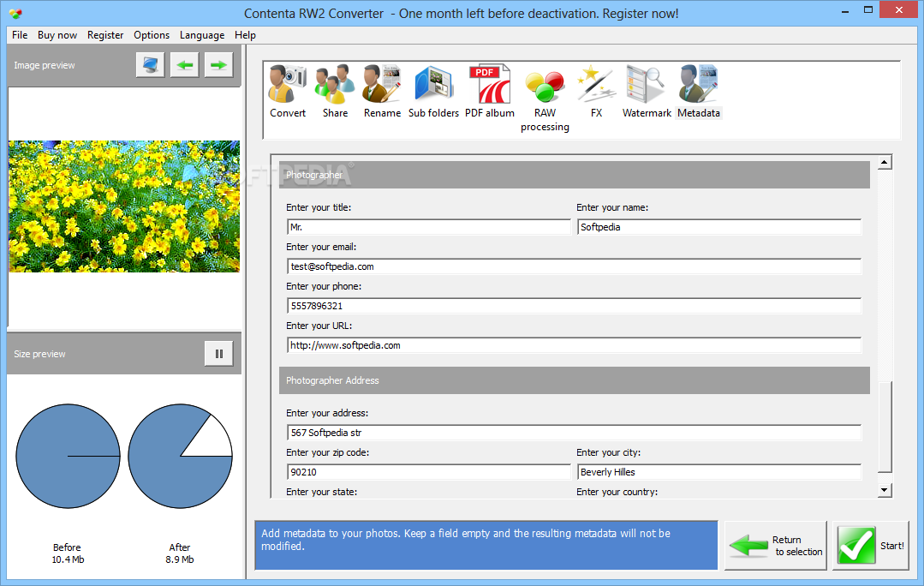
Task: Maximize the Contenta RW2 Converter window
Action: [868, 10]
